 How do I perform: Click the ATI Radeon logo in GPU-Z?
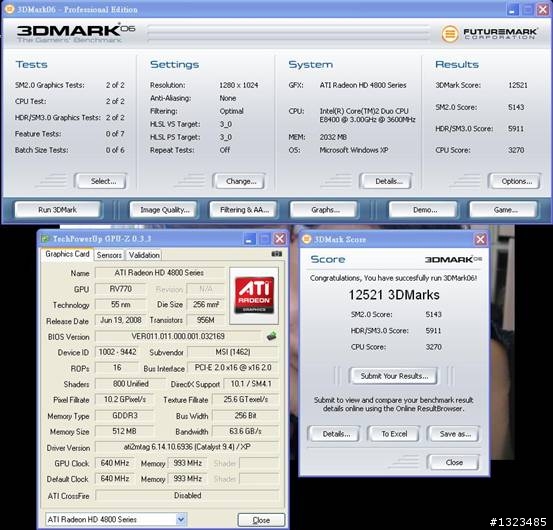tap(254, 296)
